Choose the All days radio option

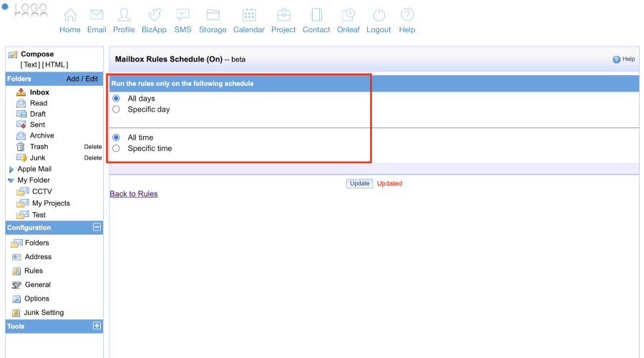point(117,98)
